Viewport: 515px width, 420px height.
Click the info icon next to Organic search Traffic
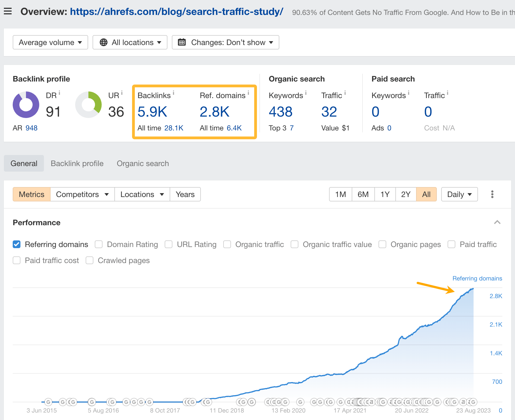point(345,93)
